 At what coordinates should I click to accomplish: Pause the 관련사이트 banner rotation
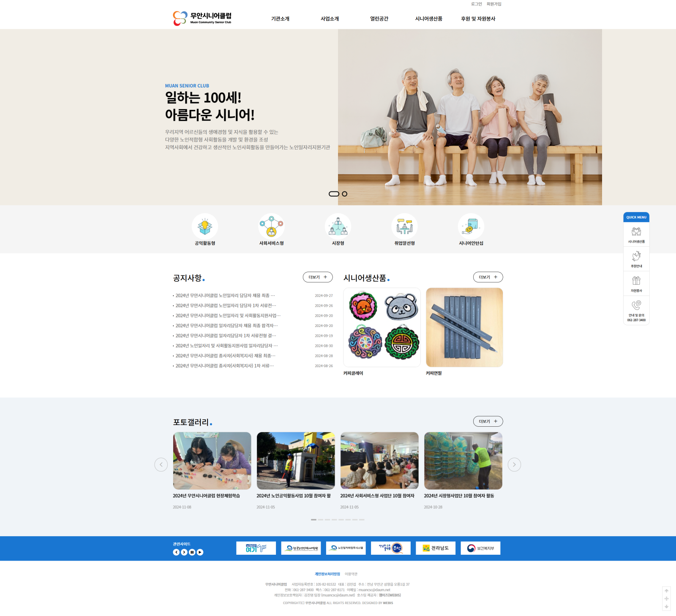pos(192,552)
